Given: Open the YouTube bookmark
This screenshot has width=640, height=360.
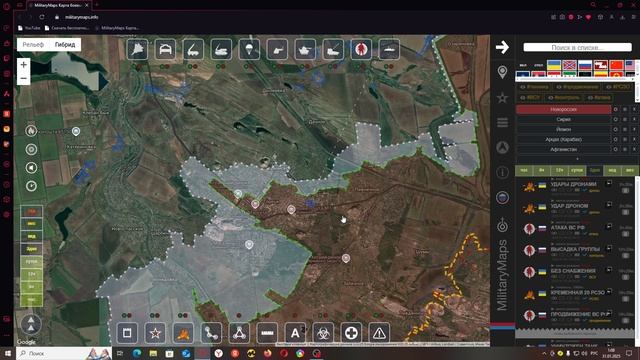Looking at the screenshot, I should click(29, 28).
